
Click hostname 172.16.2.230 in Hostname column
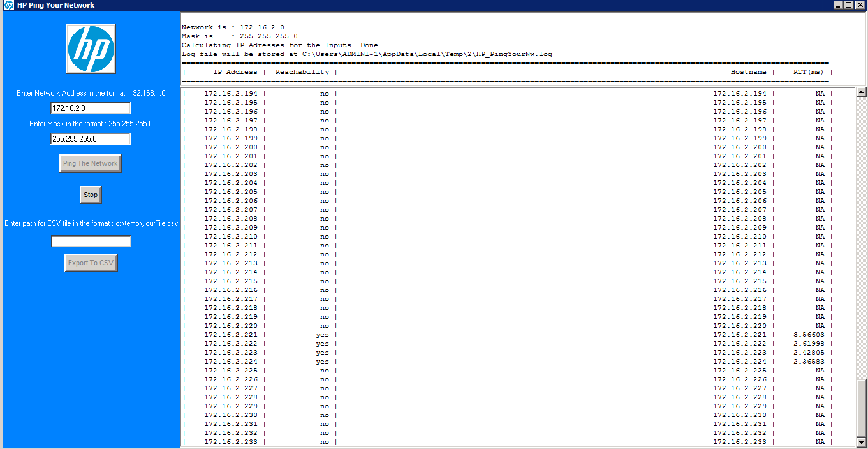click(740, 415)
